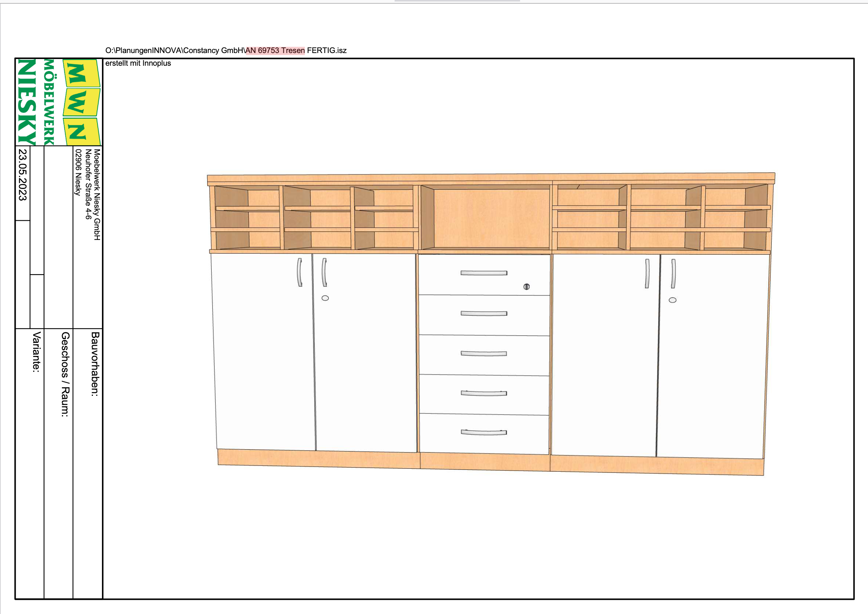Viewport: 868px width, 614px height.
Task: Click the yellow "W" logo tile
Action: 81,102
